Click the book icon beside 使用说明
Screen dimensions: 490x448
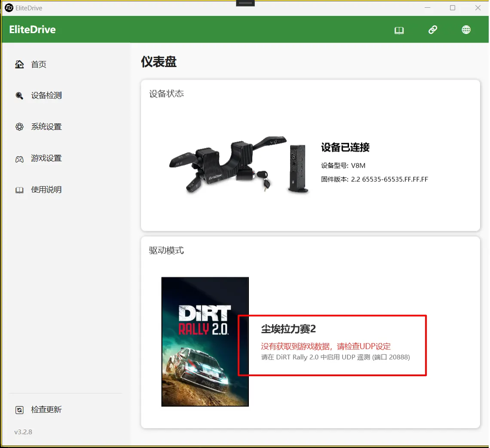click(x=19, y=190)
